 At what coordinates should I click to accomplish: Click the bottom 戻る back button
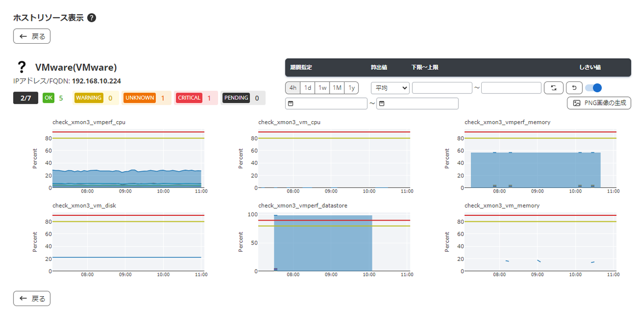(32, 299)
